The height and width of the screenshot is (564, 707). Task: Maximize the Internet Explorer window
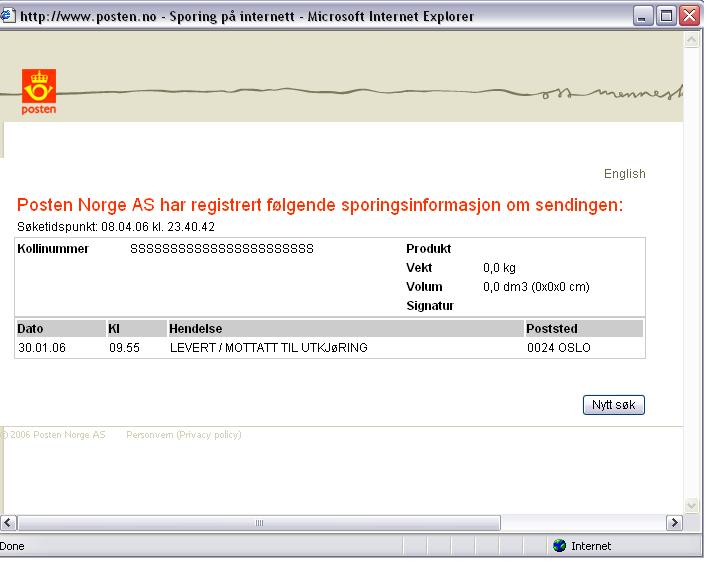666,16
